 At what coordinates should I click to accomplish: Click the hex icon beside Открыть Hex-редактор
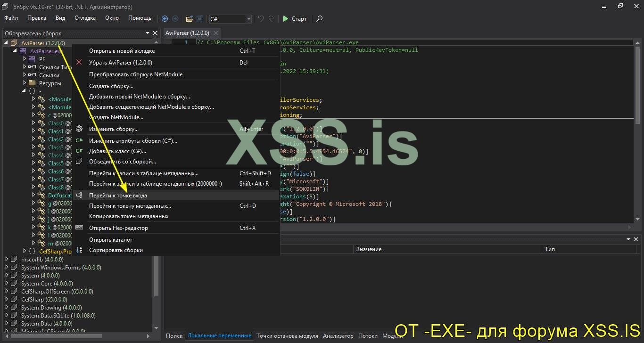(79, 228)
